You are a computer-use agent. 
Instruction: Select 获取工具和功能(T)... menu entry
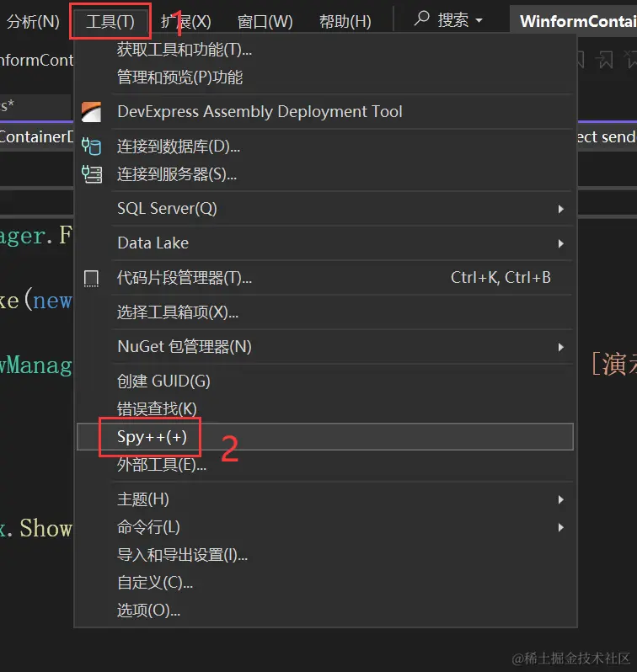coord(324,50)
